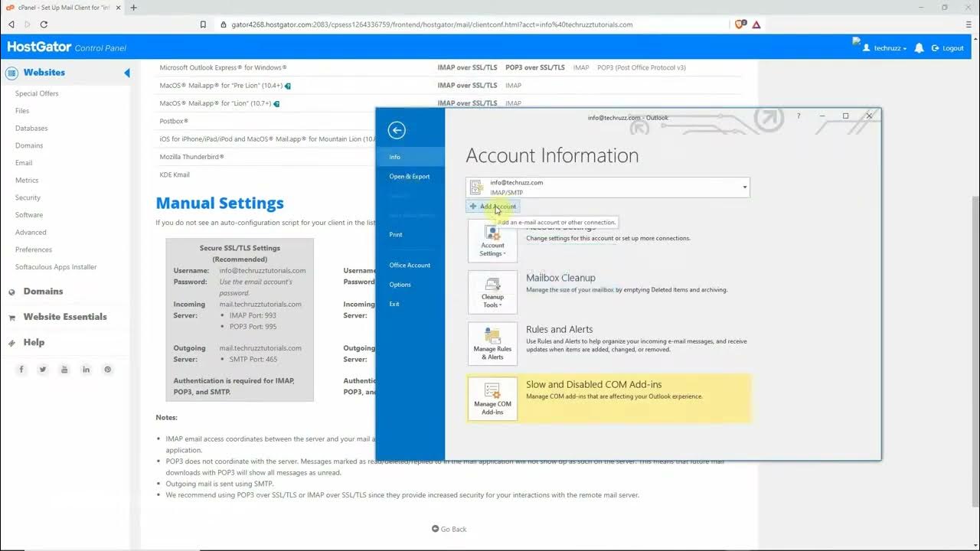Click IMAP over SSL/TLS for Lion Mail.app

click(467, 103)
